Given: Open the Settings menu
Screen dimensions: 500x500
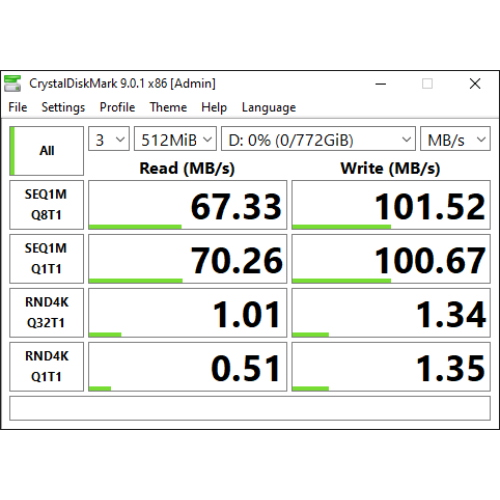Looking at the screenshot, I should [63, 107].
